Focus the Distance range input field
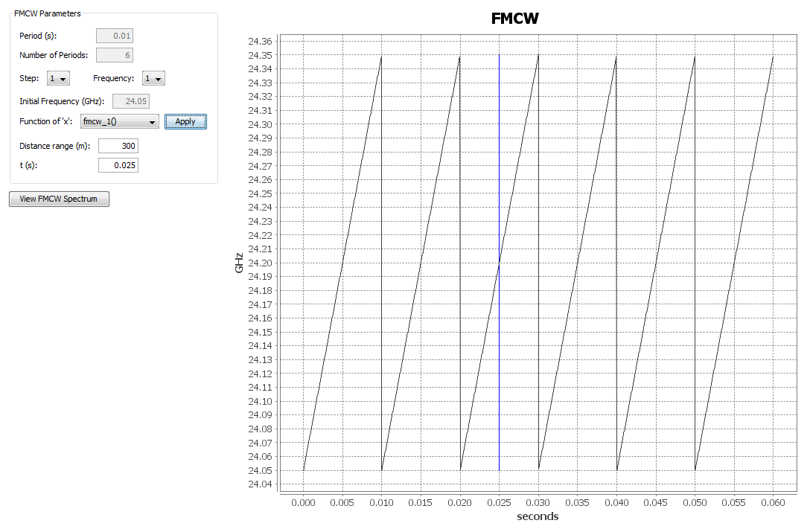This screenshot has height=532, width=810. click(x=118, y=146)
